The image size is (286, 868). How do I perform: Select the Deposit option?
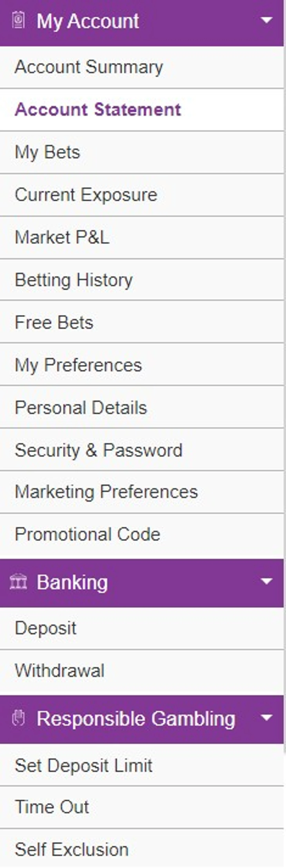[x=142, y=628]
